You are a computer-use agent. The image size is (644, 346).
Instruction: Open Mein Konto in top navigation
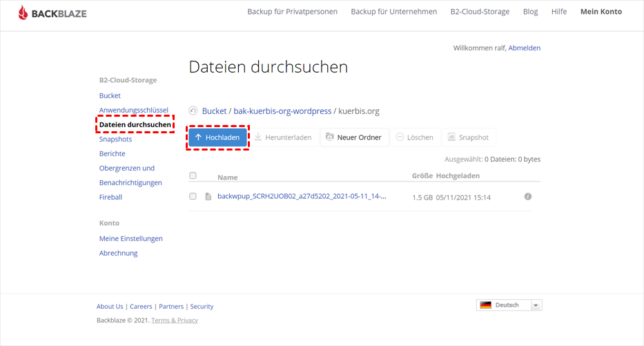tap(601, 12)
